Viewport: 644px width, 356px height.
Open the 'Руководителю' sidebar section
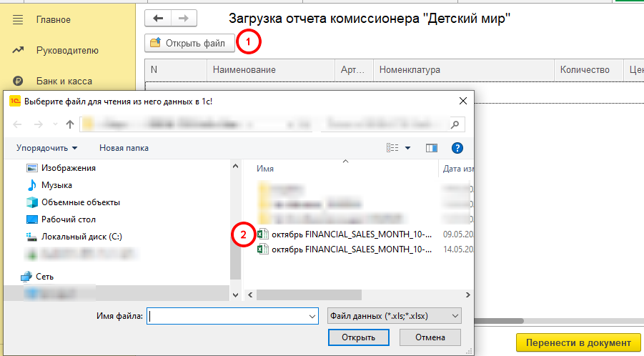pyautogui.click(x=67, y=51)
